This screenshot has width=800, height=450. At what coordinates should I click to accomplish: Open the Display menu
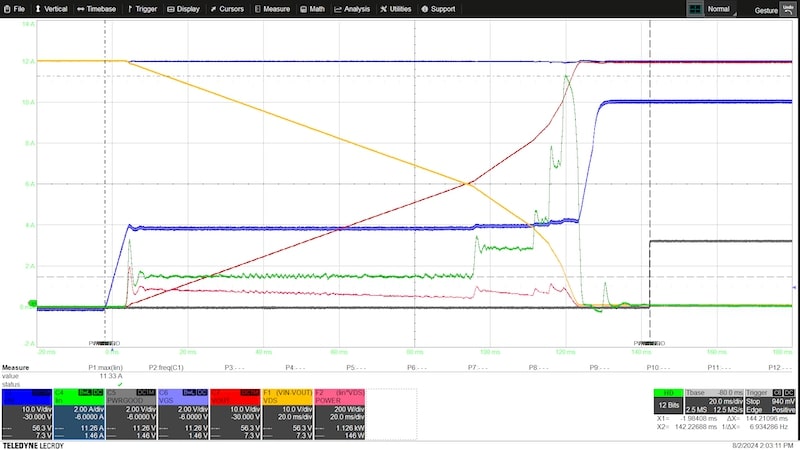(183, 9)
